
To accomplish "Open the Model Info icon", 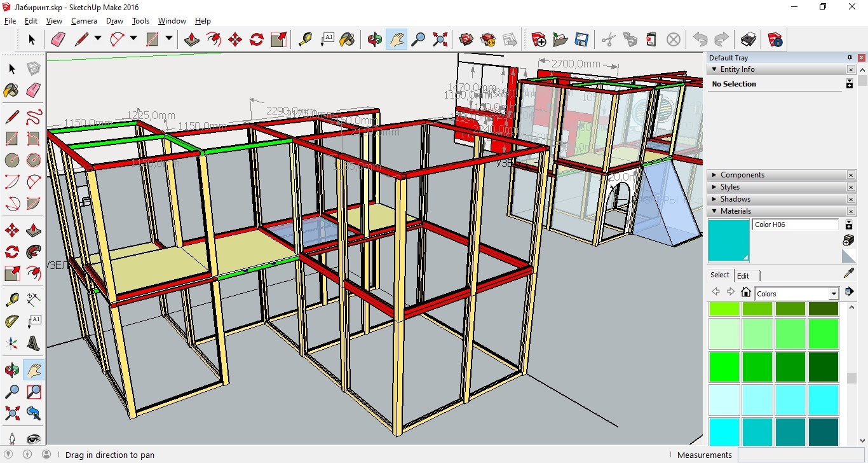I will [775, 39].
